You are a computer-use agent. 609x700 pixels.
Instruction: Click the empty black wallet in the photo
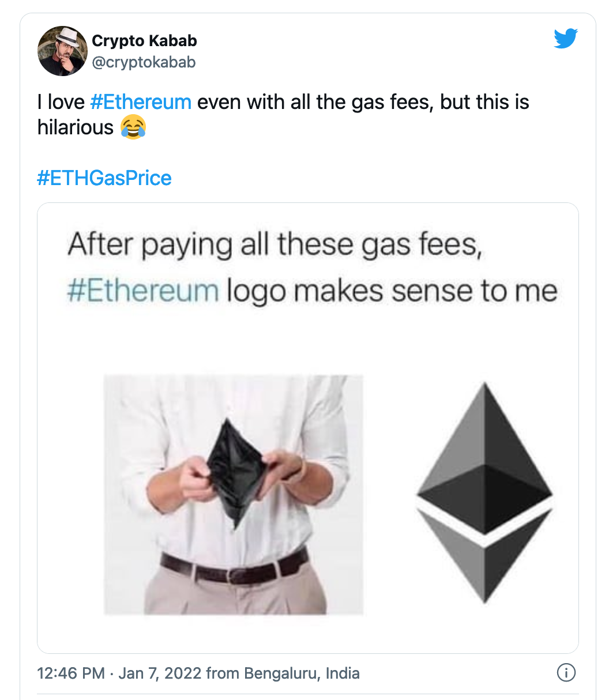click(233, 473)
